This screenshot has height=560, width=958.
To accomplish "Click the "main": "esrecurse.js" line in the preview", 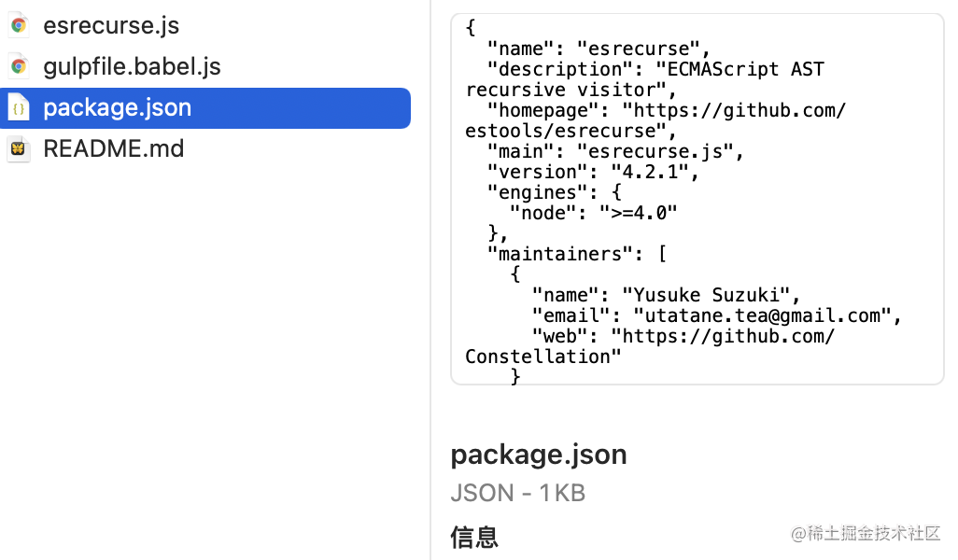I will coord(615,151).
